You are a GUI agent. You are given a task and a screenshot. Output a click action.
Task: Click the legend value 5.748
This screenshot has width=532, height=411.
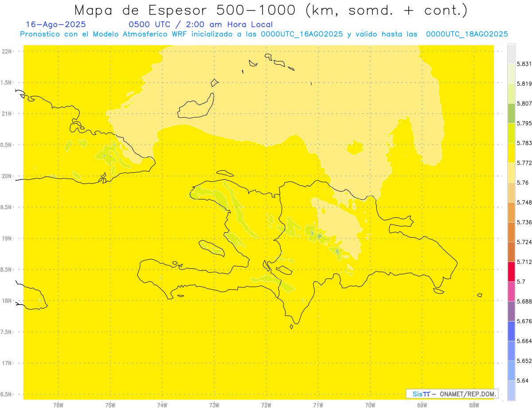(x=524, y=203)
